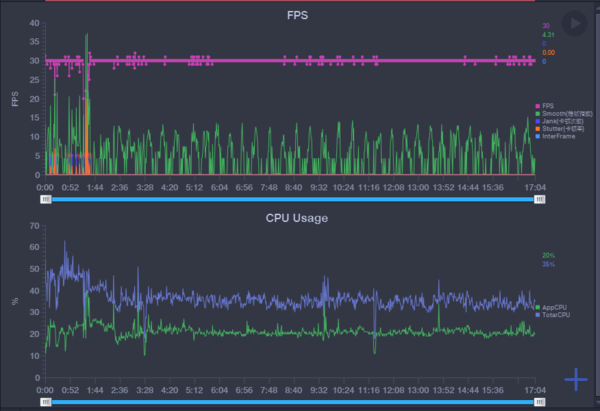Click the 70 value on the CPU Usage y-axis

click(x=34, y=226)
